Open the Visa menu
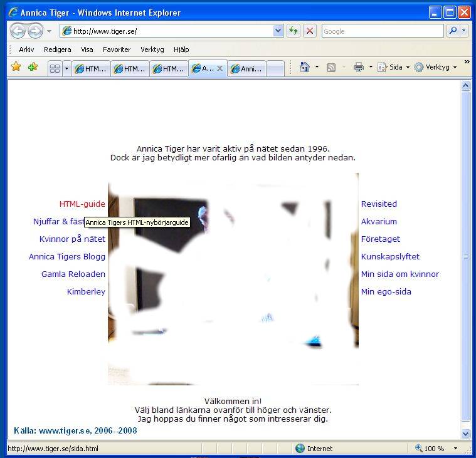The height and width of the screenshot is (458, 476). coord(87,49)
